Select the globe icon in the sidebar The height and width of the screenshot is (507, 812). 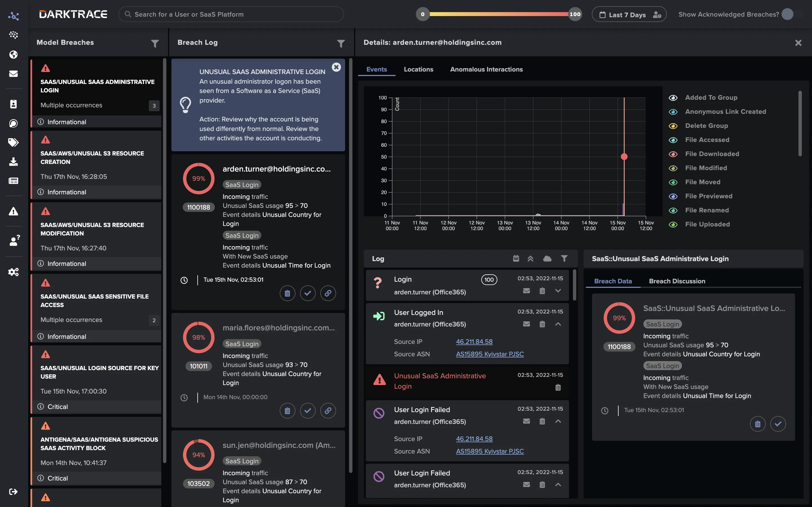coord(14,55)
